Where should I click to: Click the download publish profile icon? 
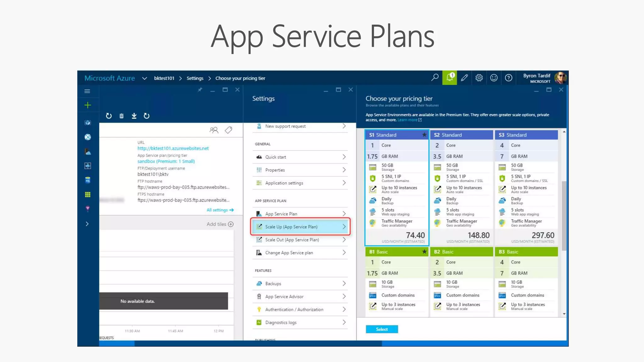[x=134, y=116]
